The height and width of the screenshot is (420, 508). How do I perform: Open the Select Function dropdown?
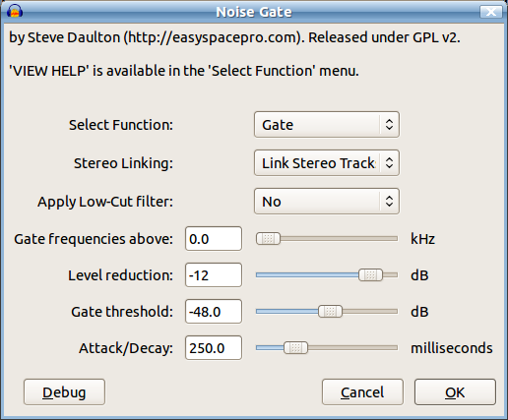coord(327,125)
